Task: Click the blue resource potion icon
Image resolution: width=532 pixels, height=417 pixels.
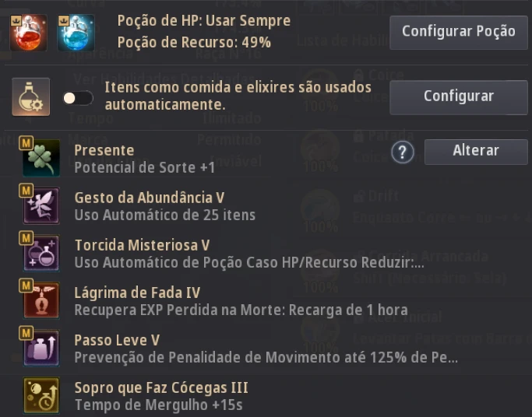Action: [x=76, y=33]
